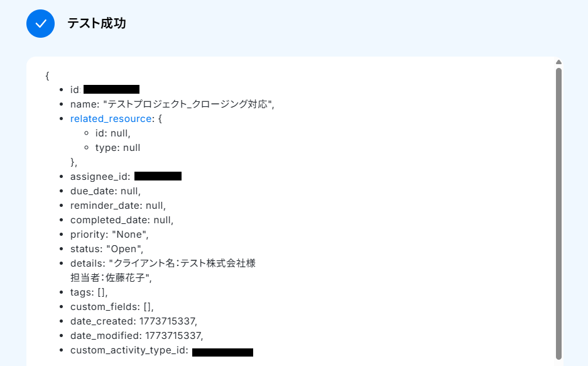This screenshot has width=588, height=366.
Task: Click the date_created 1773715337 value
Action: click(168, 321)
